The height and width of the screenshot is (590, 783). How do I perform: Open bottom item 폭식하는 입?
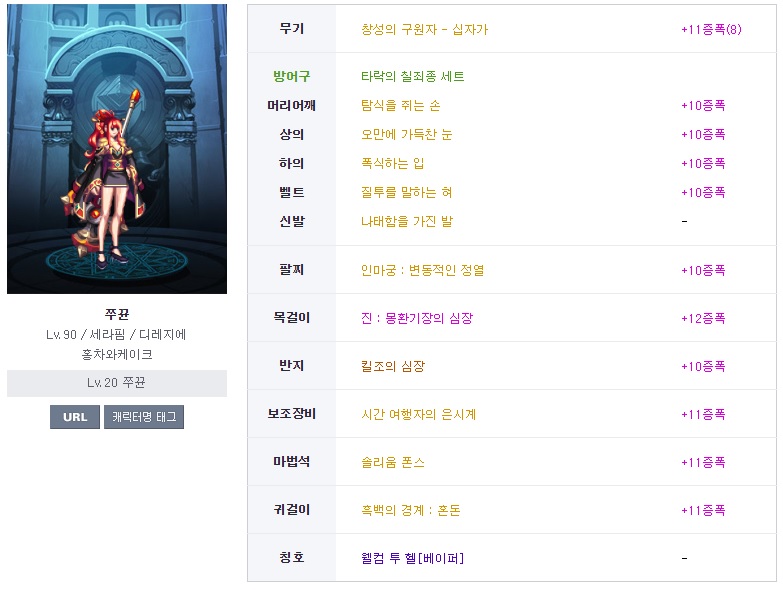(392, 163)
